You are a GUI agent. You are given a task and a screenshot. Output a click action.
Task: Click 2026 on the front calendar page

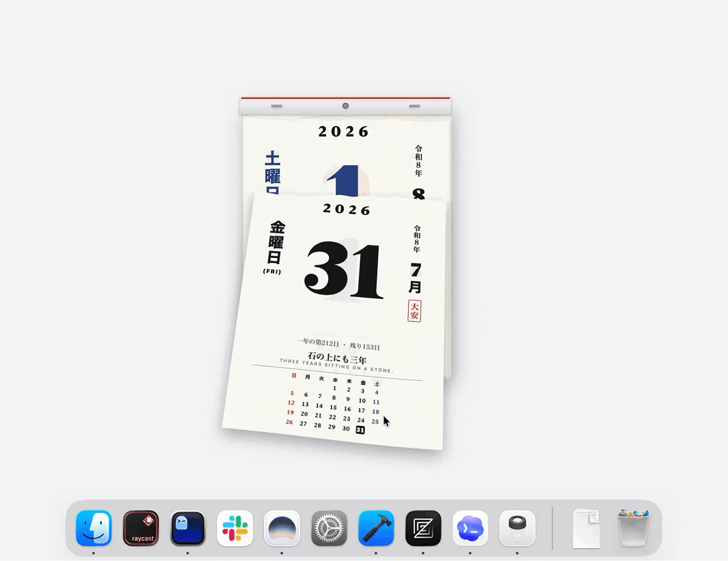pyautogui.click(x=347, y=210)
